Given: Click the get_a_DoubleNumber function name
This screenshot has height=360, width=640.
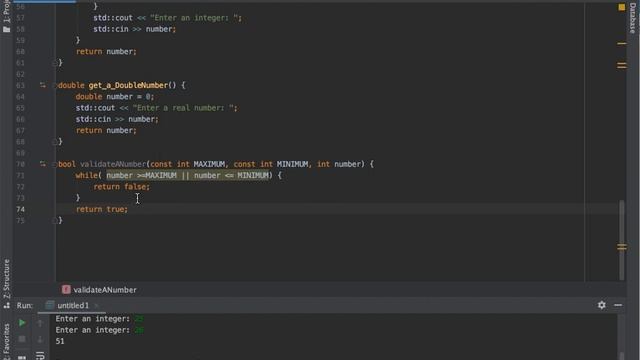Looking at the screenshot, I should pos(128,85).
